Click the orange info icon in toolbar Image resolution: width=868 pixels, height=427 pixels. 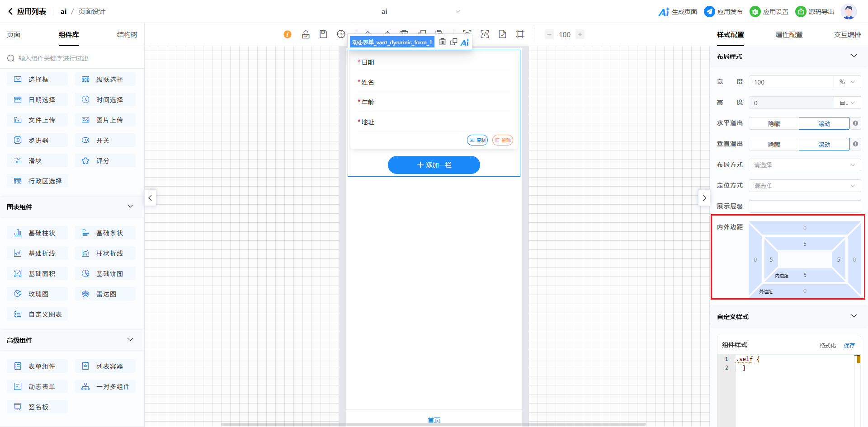(x=288, y=34)
